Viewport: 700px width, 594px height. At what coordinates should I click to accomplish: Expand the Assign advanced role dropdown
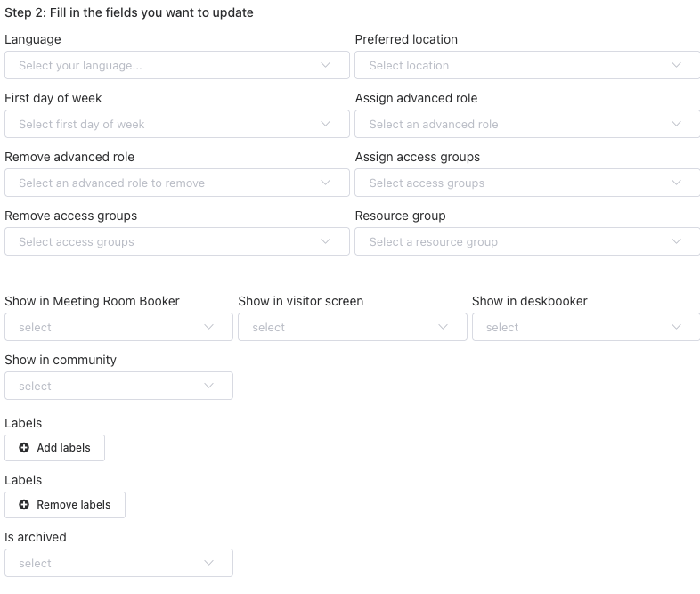click(x=526, y=124)
